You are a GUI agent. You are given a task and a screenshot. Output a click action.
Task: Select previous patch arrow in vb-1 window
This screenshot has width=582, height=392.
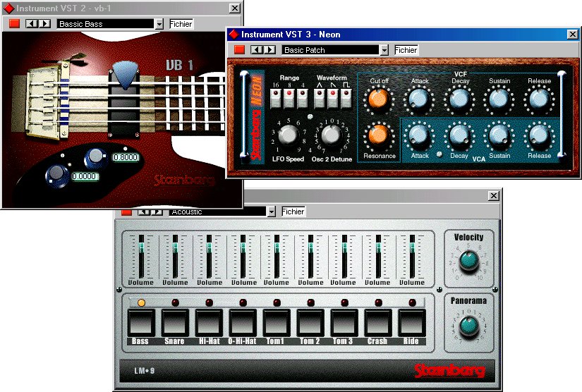(32, 24)
